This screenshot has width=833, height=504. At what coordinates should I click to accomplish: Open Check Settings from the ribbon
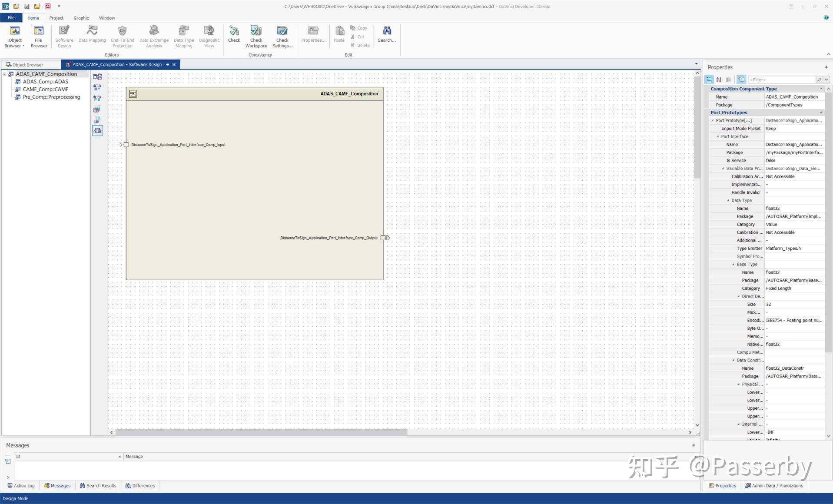click(x=282, y=36)
